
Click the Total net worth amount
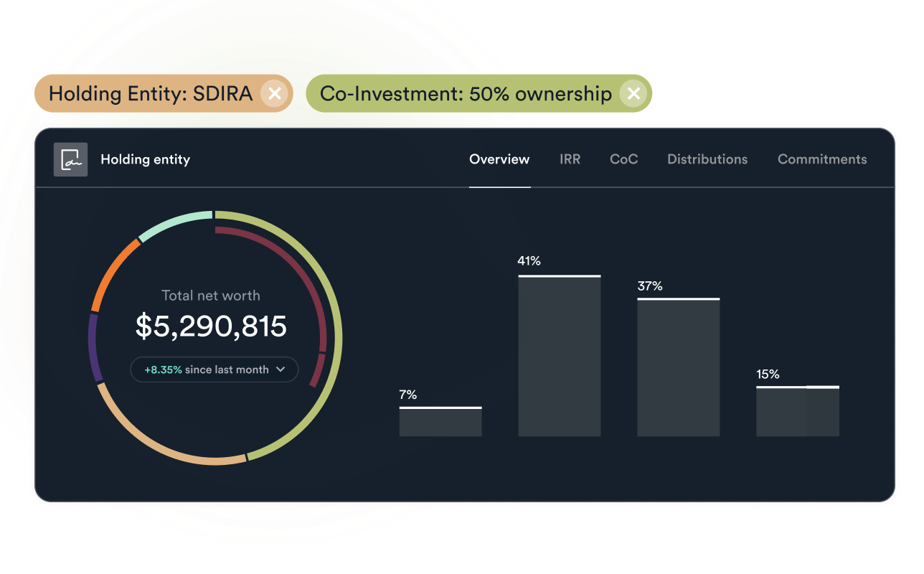tap(211, 326)
